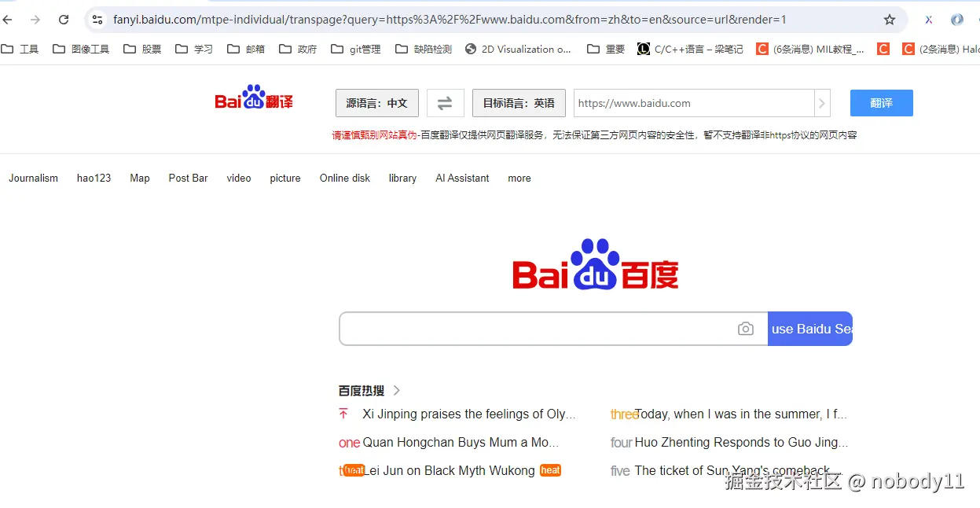Click the large Baidu 百度 logo
The width and height of the screenshot is (980, 508).
[x=596, y=265]
